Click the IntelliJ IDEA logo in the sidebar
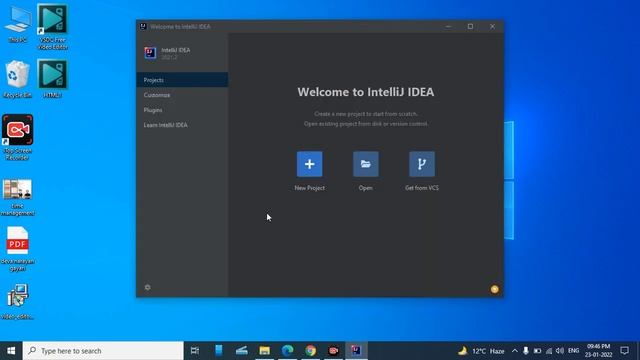 click(150, 53)
